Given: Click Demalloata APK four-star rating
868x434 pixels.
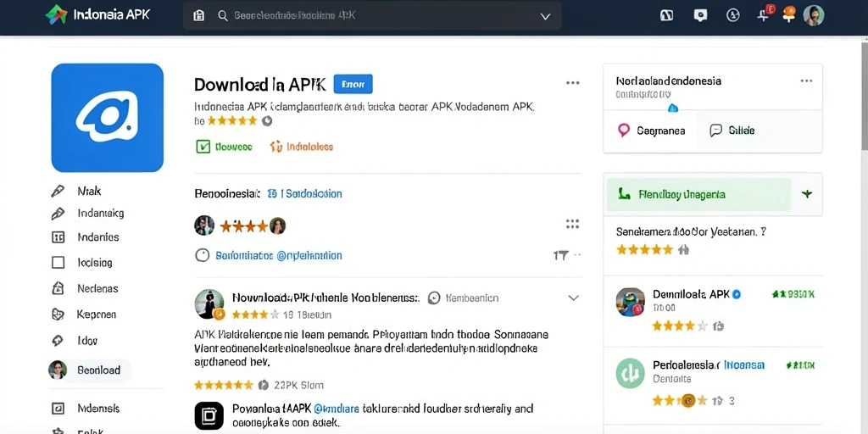Looking at the screenshot, I should (680, 326).
